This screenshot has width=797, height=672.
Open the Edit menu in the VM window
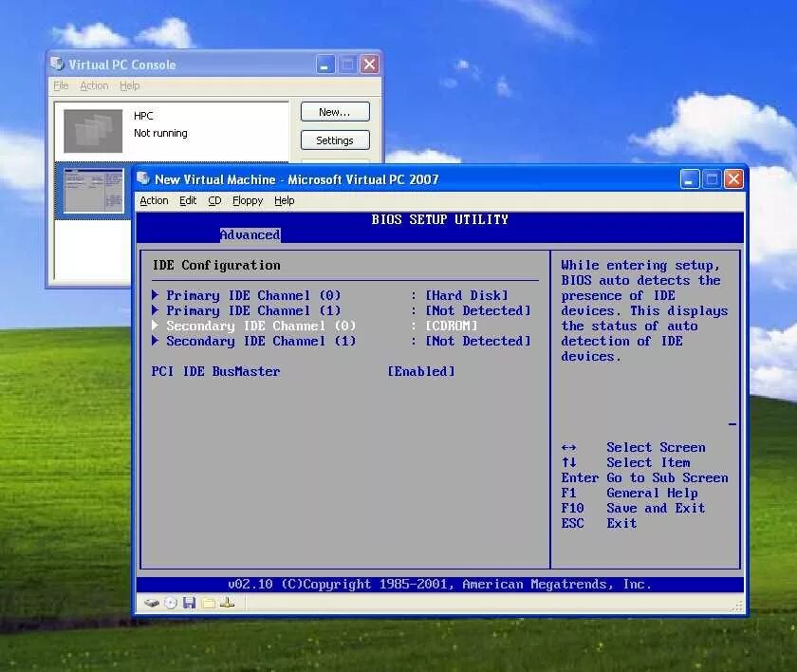tap(188, 201)
